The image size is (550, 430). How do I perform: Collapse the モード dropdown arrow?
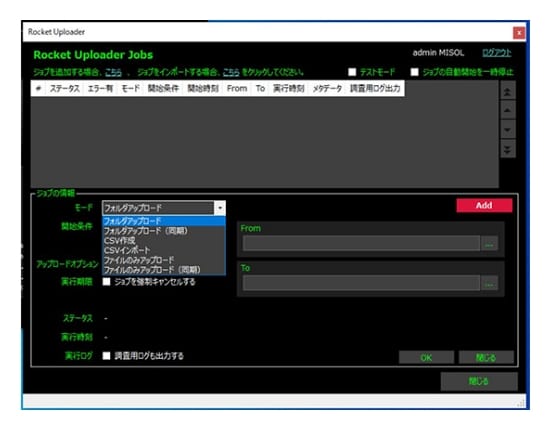point(220,208)
